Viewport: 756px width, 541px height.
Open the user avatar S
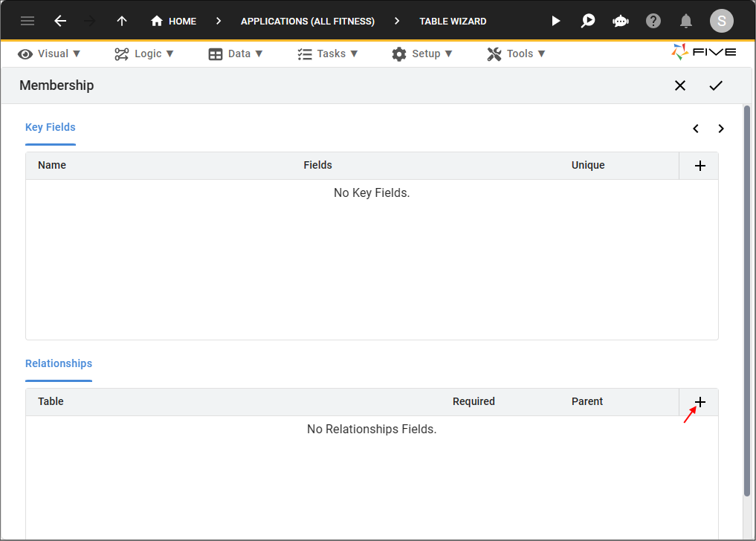click(722, 21)
